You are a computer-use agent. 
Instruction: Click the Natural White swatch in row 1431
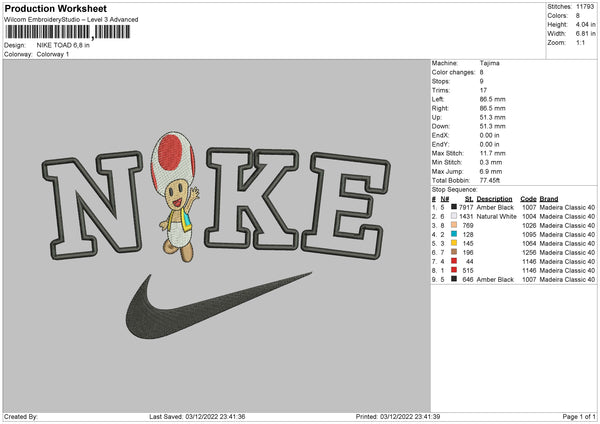pyautogui.click(x=454, y=216)
